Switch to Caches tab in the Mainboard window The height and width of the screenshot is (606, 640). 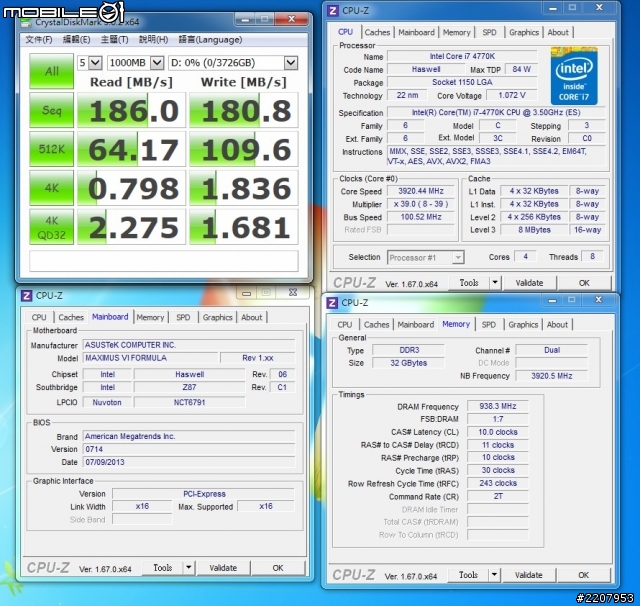pos(71,317)
